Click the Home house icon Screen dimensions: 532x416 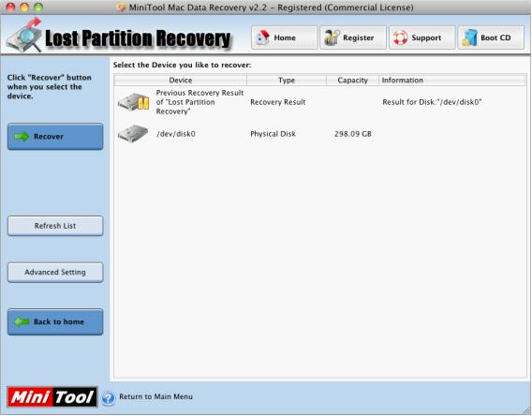click(x=262, y=37)
